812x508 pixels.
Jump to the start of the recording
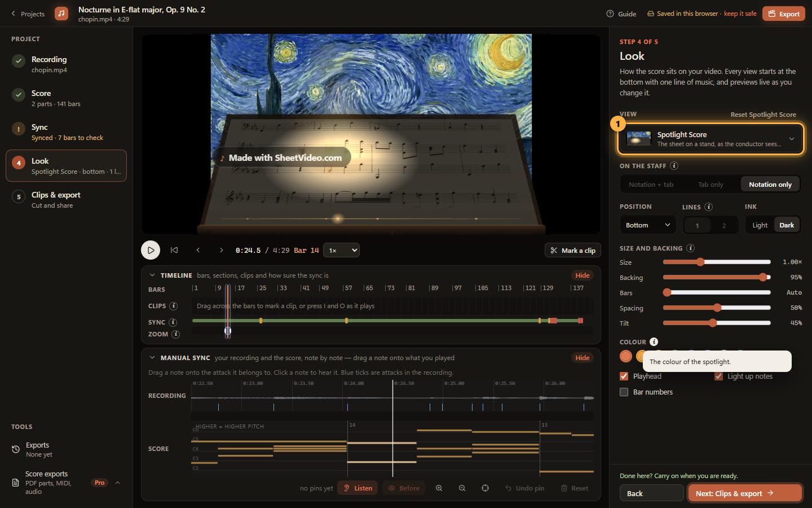[x=174, y=250]
